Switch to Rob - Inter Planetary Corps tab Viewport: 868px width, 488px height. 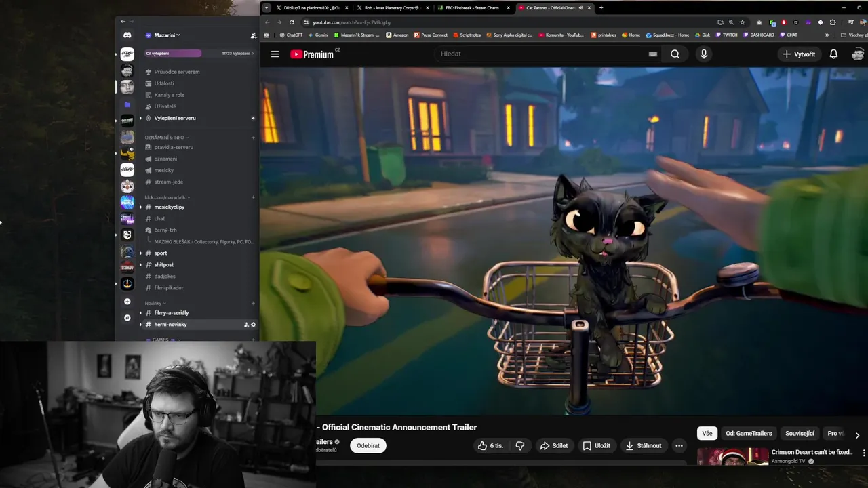[392, 8]
